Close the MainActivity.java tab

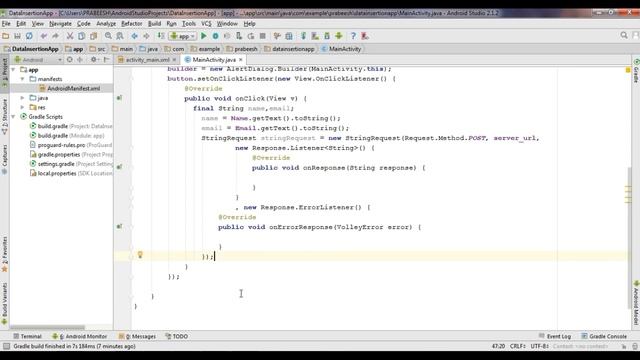[241, 60]
